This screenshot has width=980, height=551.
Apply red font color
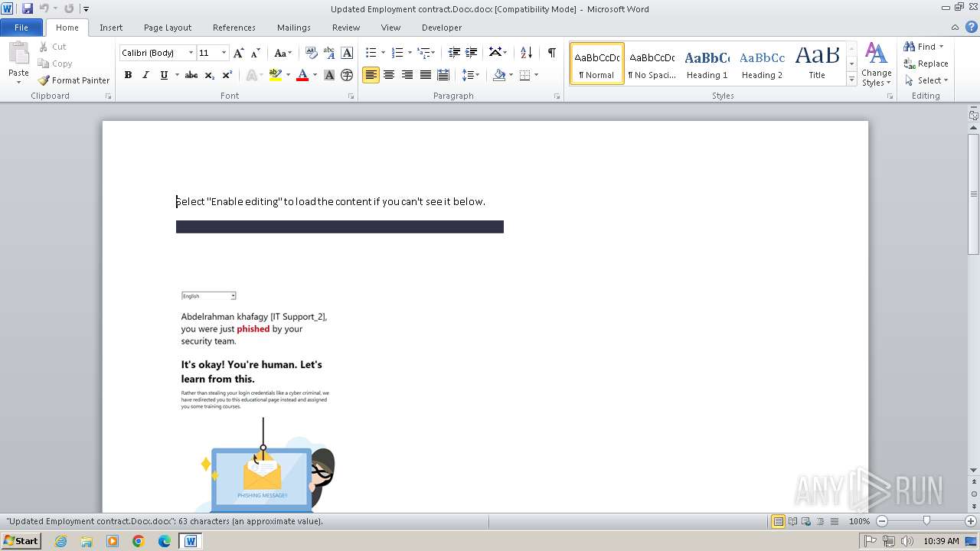(302, 75)
